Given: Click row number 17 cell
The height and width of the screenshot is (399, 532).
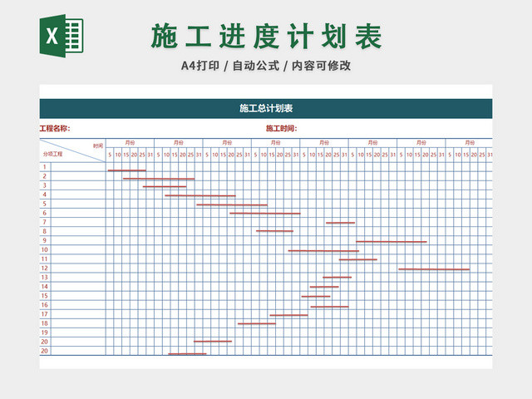Looking at the screenshot, I should [45, 314].
